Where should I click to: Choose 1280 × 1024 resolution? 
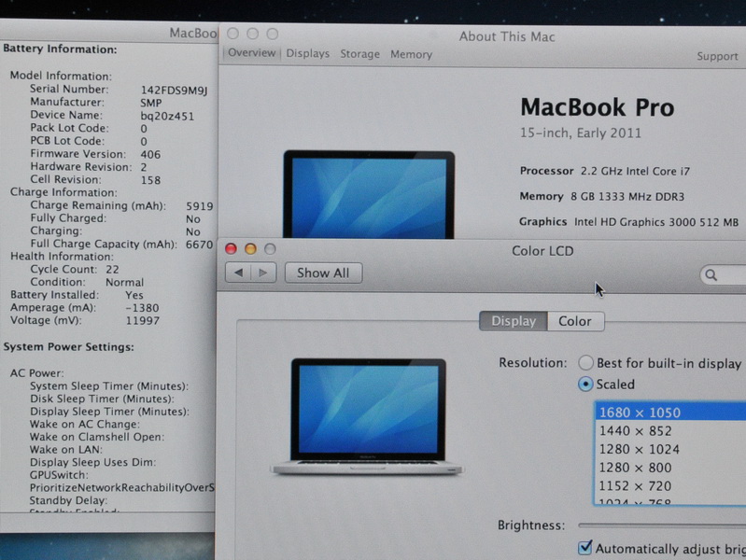pyautogui.click(x=670, y=449)
